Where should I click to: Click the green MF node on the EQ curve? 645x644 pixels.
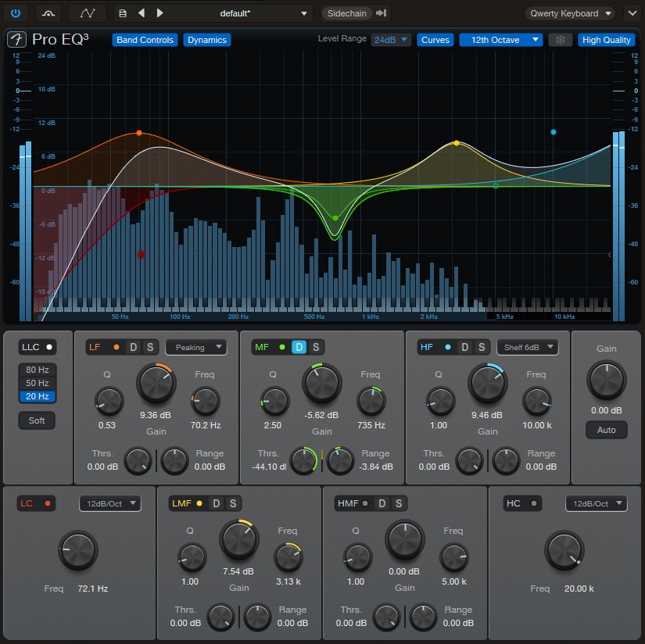coord(335,219)
